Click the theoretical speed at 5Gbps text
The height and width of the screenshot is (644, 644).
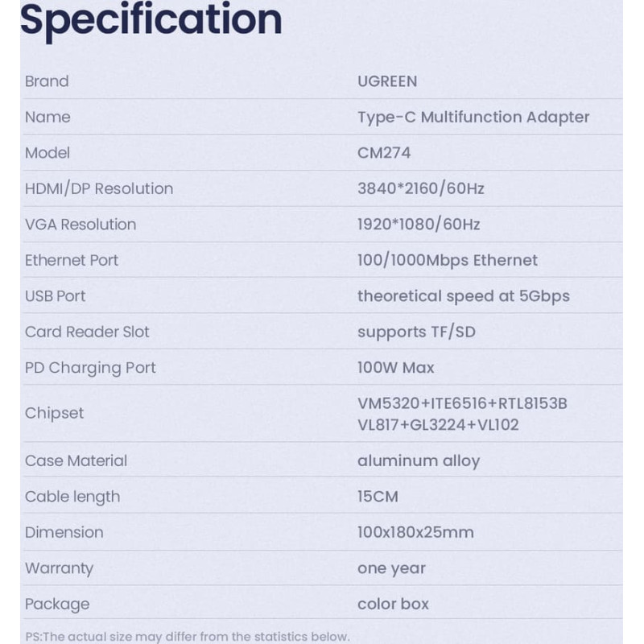coord(464,296)
